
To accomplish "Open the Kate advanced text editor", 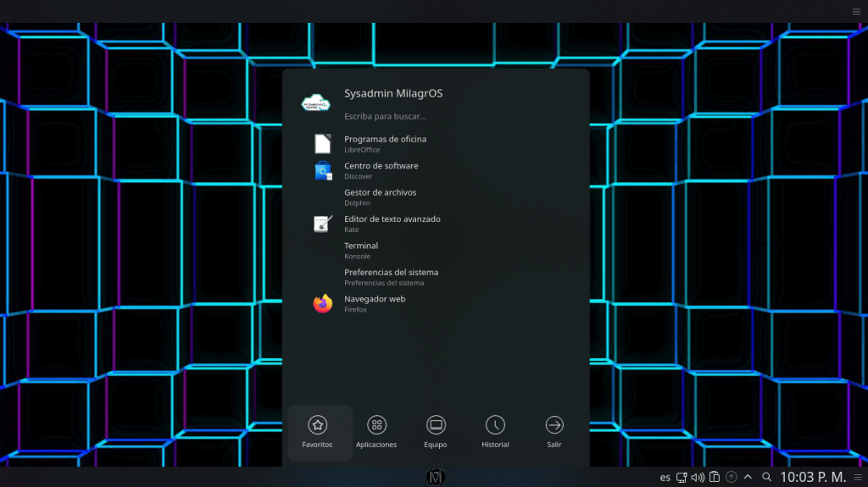I will pyautogui.click(x=392, y=224).
